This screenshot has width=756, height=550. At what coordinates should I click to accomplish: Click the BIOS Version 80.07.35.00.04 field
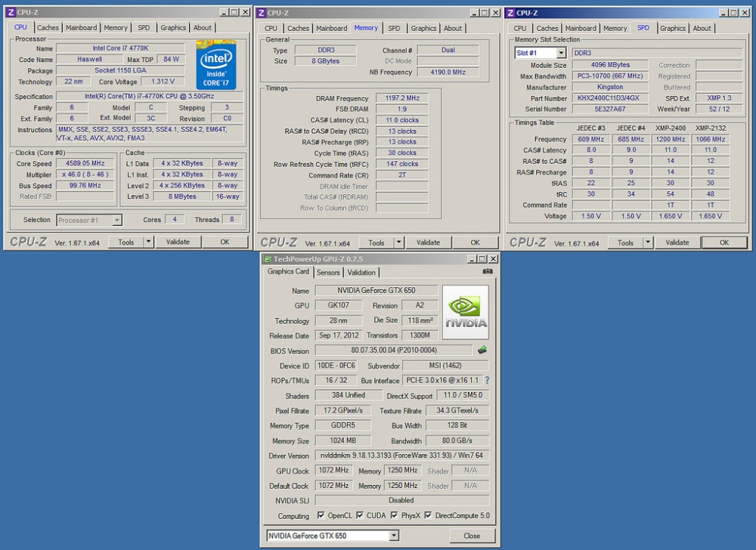tap(393, 350)
